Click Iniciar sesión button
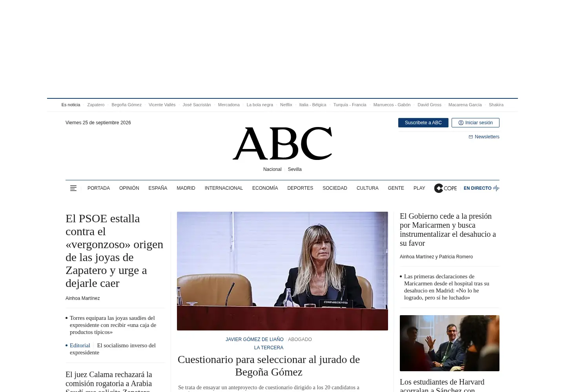 pyautogui.click(x=476, y=123)
